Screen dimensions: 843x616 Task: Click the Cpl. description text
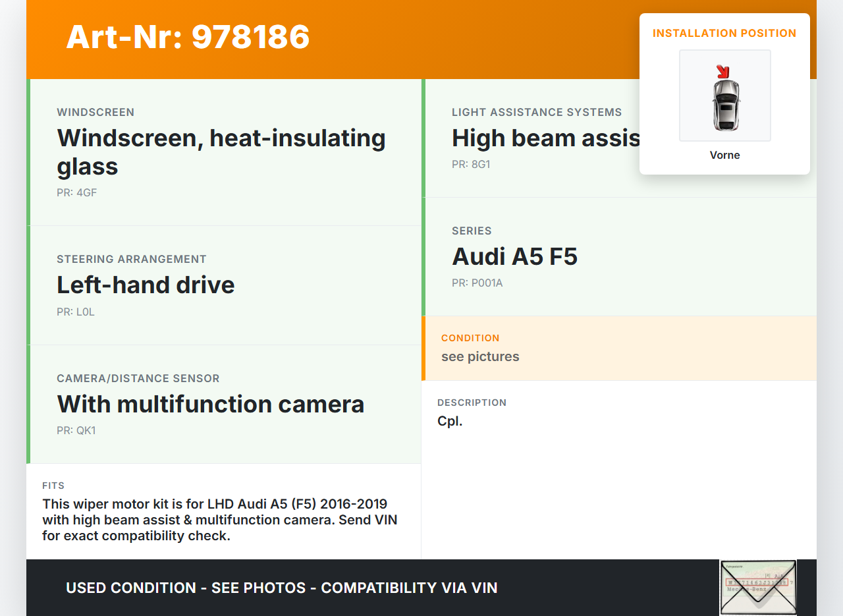pos(450,421)
